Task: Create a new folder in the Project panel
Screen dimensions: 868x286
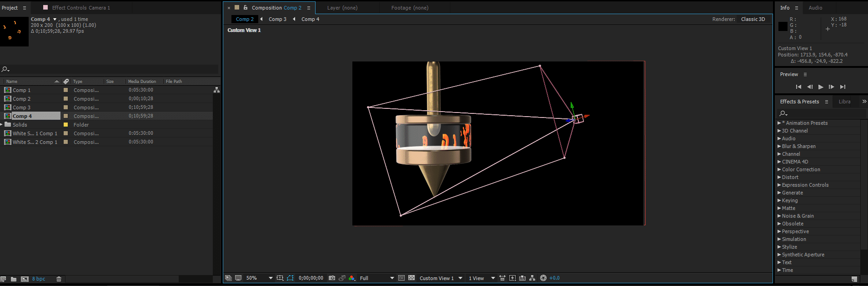Action: tap(14, 279)
